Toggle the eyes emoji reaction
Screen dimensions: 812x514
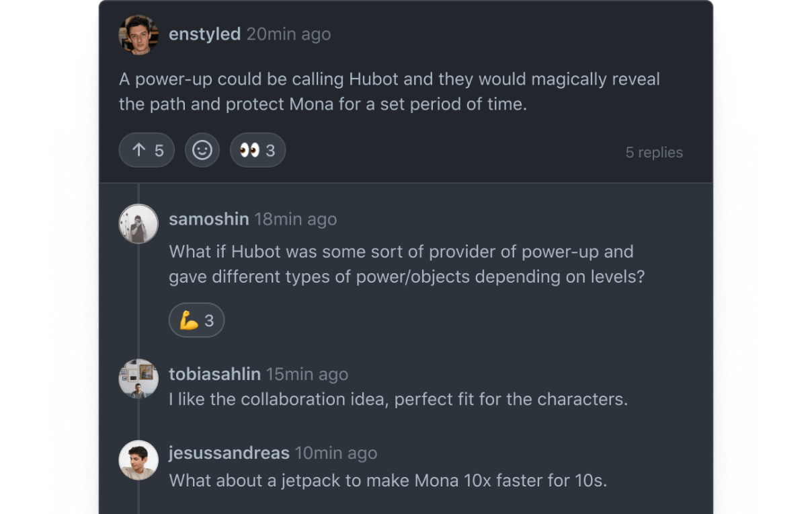[x=257, y=150]
